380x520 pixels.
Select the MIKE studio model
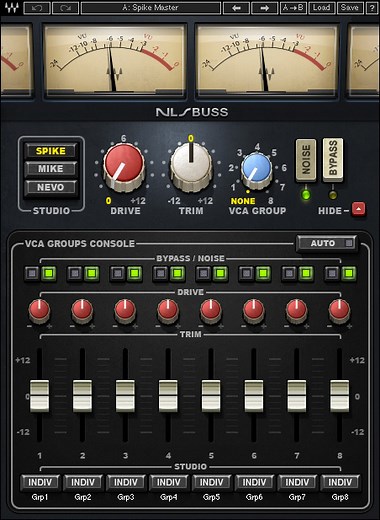point(51,169)
